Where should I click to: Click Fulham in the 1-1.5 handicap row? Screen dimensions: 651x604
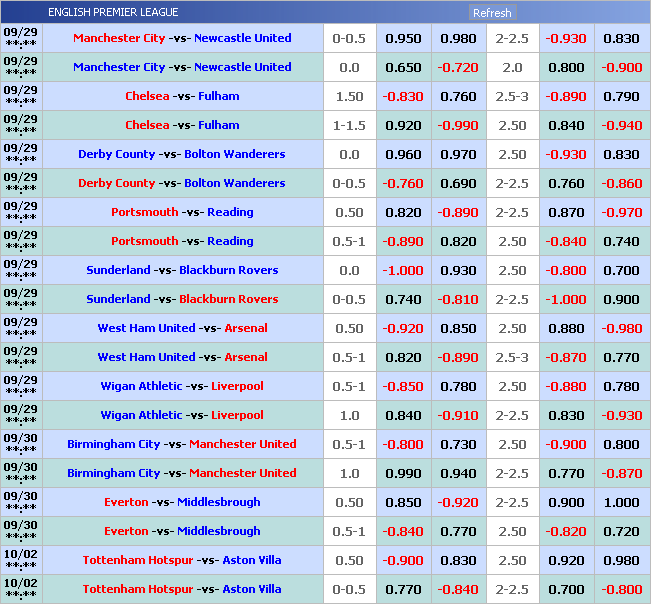tap(219, 125)
